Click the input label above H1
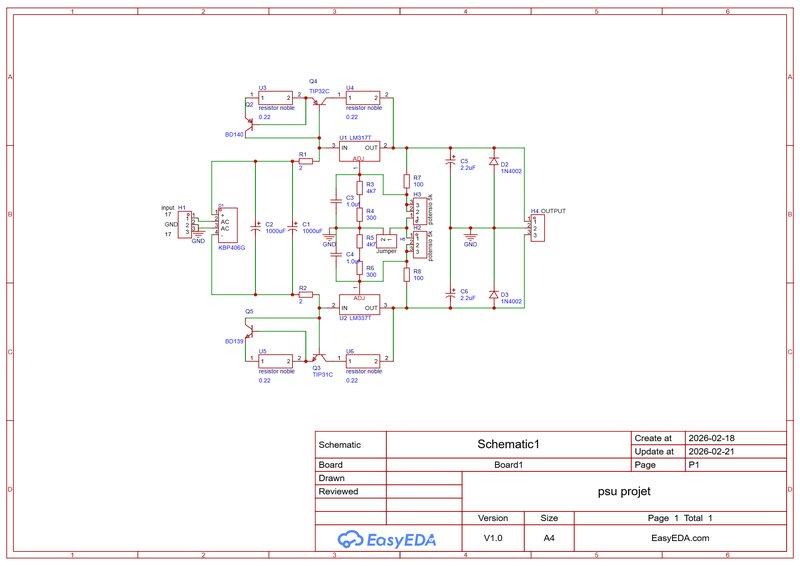This screenshot has width=800, height=566. coord(168,208)
